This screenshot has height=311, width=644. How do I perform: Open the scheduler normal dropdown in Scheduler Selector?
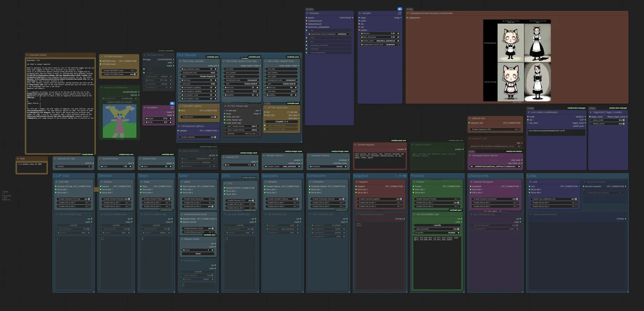pos(327,166)
